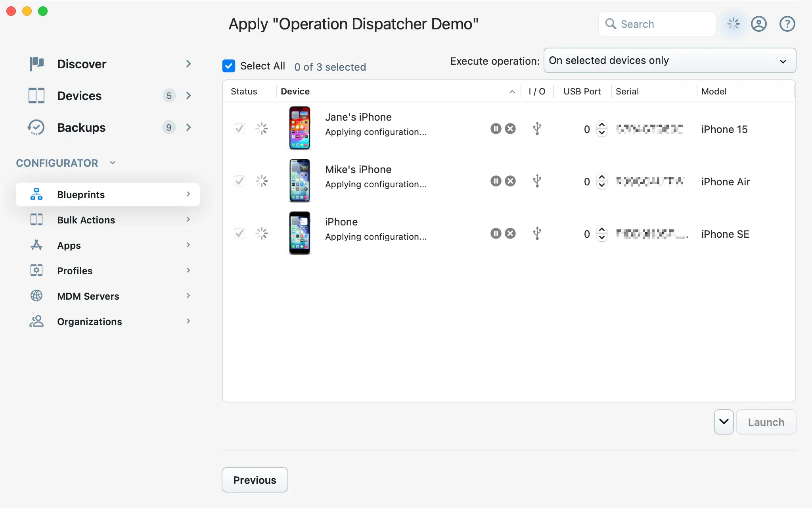Open the Help question mark icon
This screenshot has width=812, height=508.
coord(787,24)
